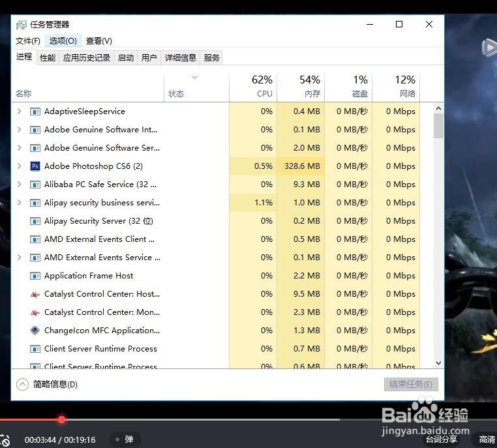Open the 选项(O) menu
The image size is (497, 448).
coord(63,41)
